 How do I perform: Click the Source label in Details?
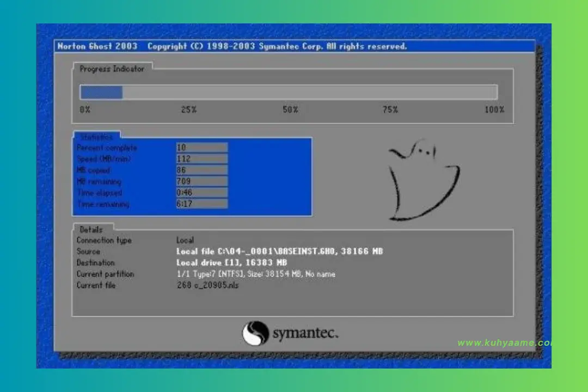[88, 252]
